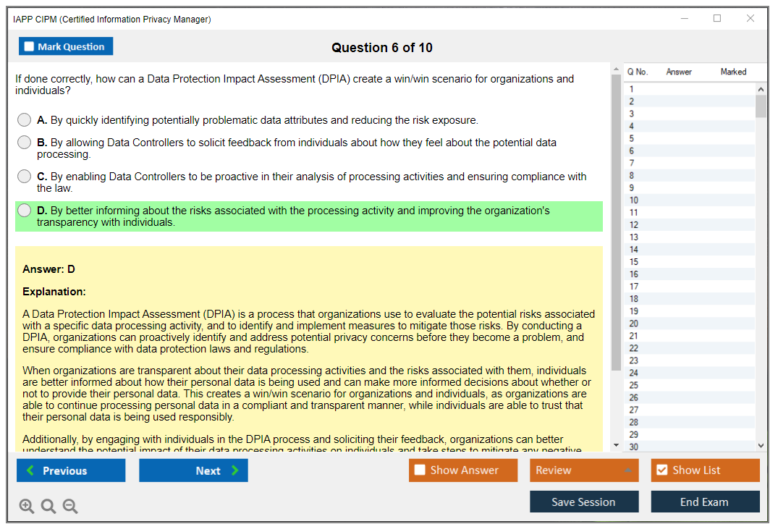
Task: Select question 10 in the question list
Action: (634, 200)
